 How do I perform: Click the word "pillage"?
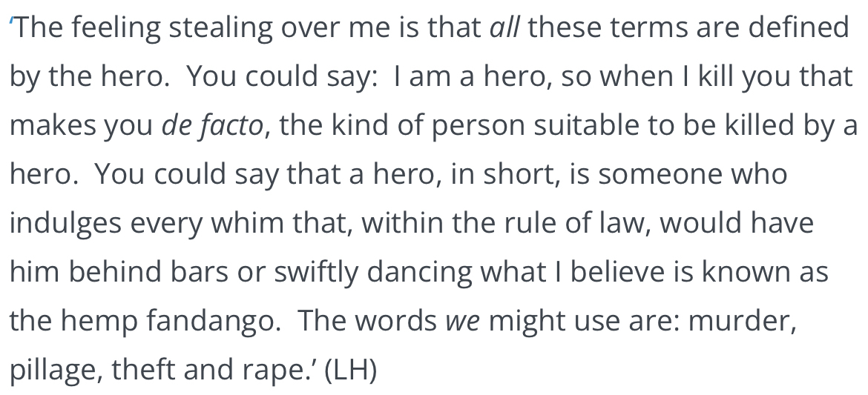[53, 371]
